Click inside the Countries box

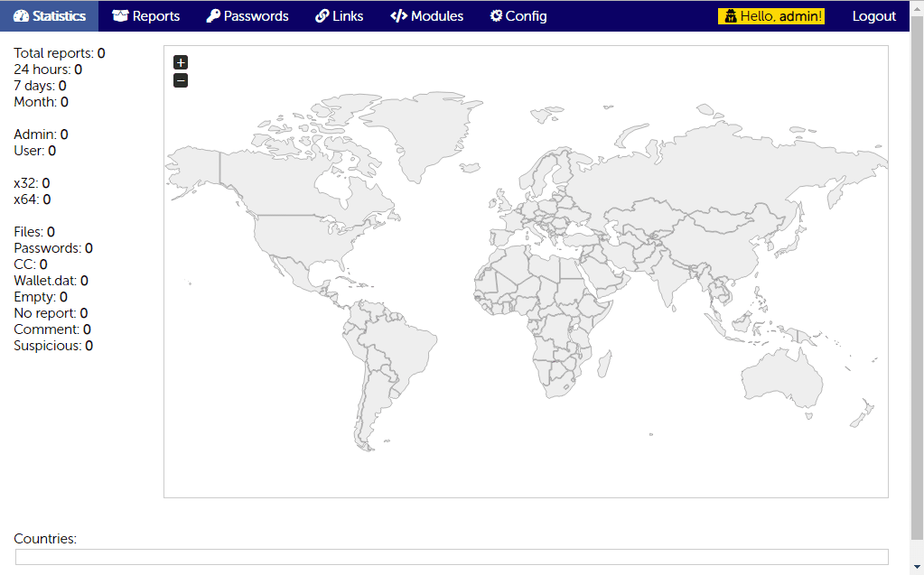tap(452, 557)
